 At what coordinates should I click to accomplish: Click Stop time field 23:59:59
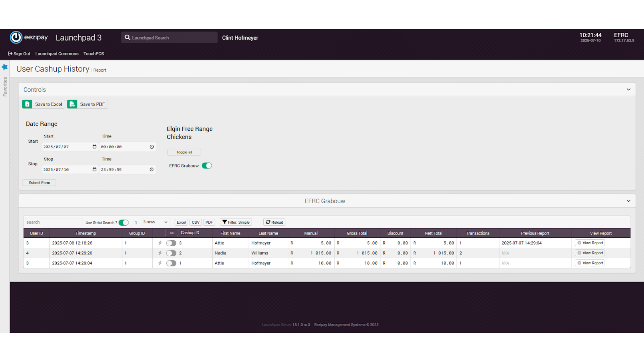click(x=128, y=170)
